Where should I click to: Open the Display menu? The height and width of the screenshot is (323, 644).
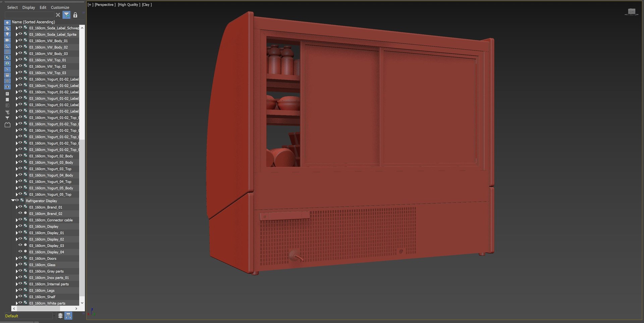tap(29, 7)
